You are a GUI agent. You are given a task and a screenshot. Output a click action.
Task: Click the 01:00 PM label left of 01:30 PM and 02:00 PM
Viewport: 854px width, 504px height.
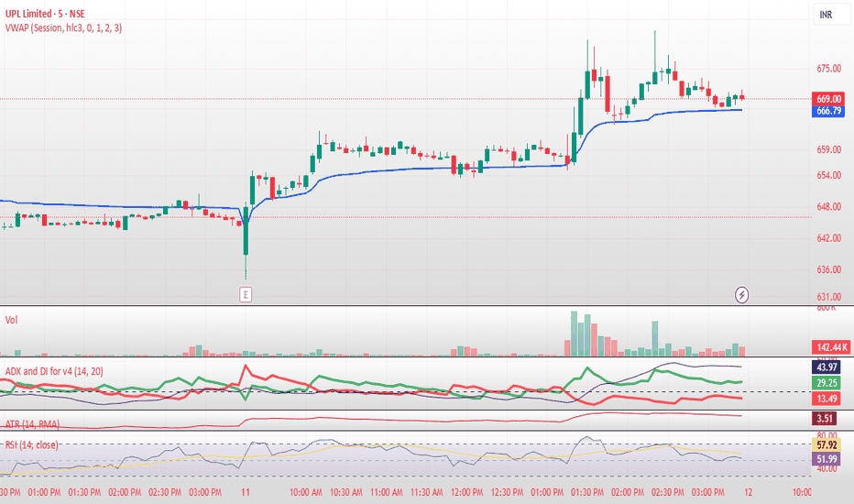44,492
